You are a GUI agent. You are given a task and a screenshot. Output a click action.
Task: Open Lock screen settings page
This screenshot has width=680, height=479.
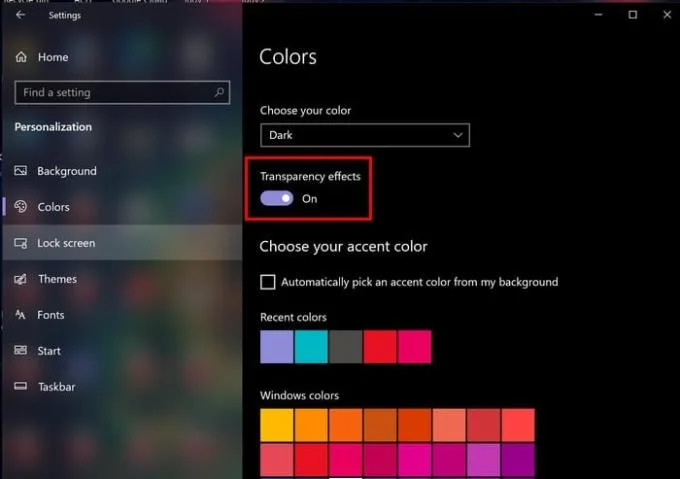point(122,243)
